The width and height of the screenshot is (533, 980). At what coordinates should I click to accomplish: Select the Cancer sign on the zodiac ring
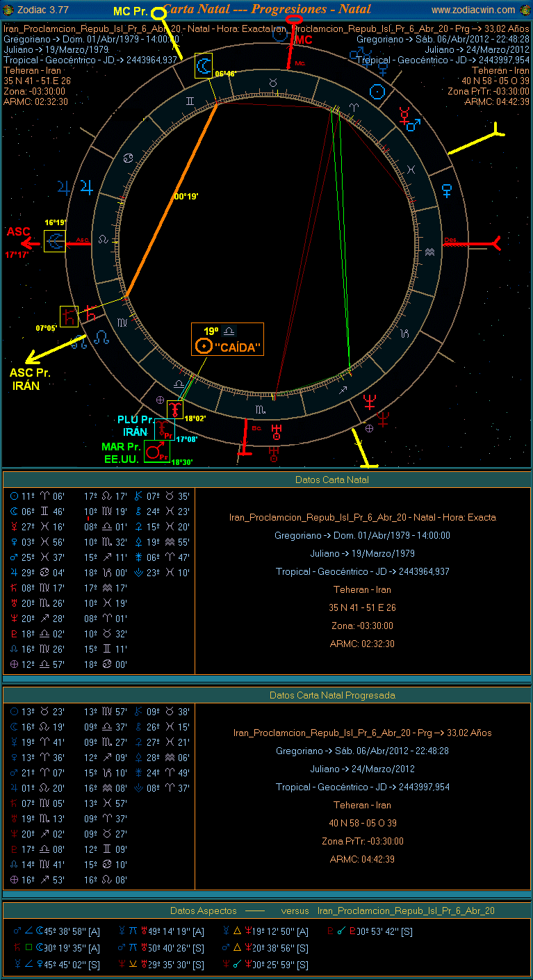coord(129,158)
